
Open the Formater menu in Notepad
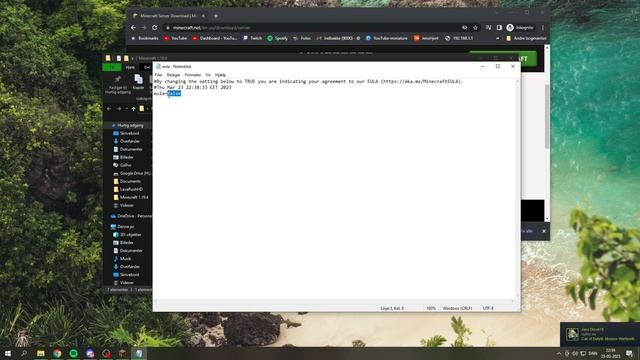pos(193,75)
